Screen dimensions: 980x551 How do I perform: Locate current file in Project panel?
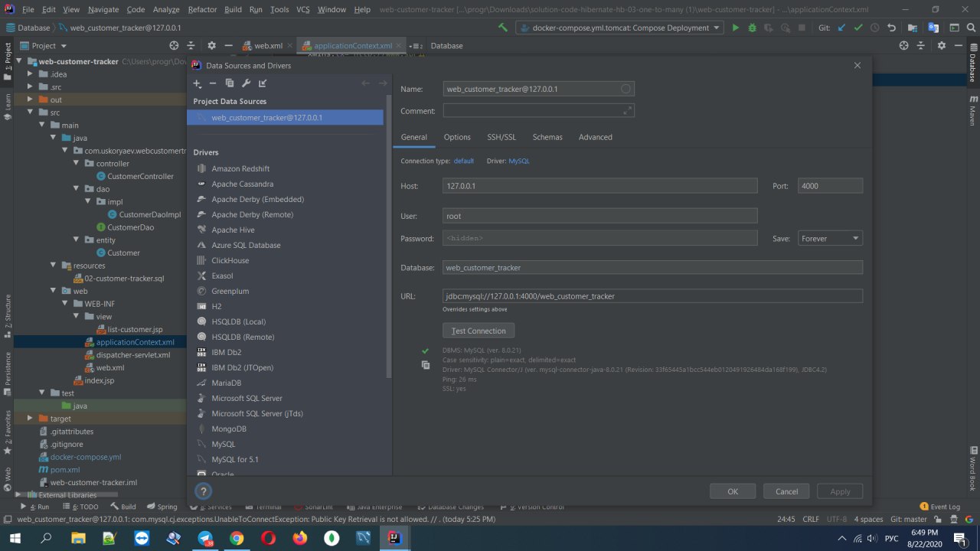174,46
